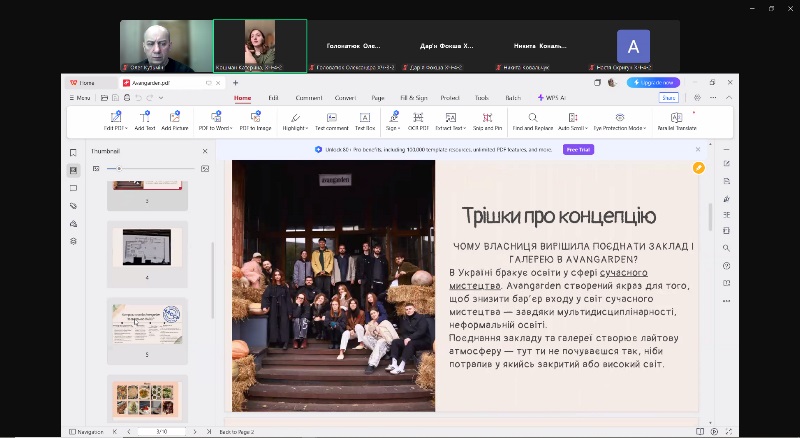Image resolution: width=800 pixels, height=438 pixels.
Task: Adjust the thumbnail size slider
Action: point(120,168)
